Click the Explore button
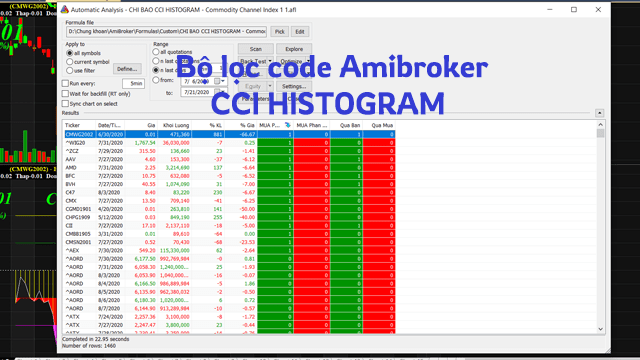The image size is (640, 360). [x=294, y=49]
